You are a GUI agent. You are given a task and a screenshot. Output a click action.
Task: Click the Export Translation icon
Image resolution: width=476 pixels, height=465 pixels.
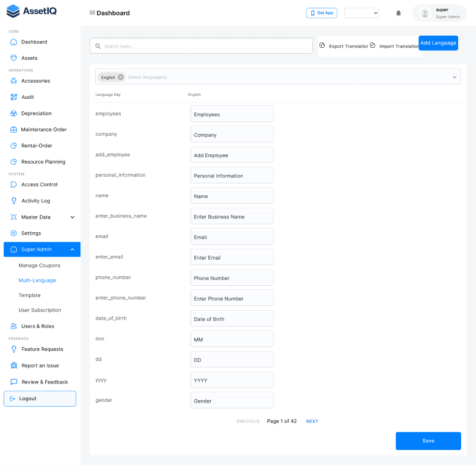pyautogui.click(x=322, y=45)
